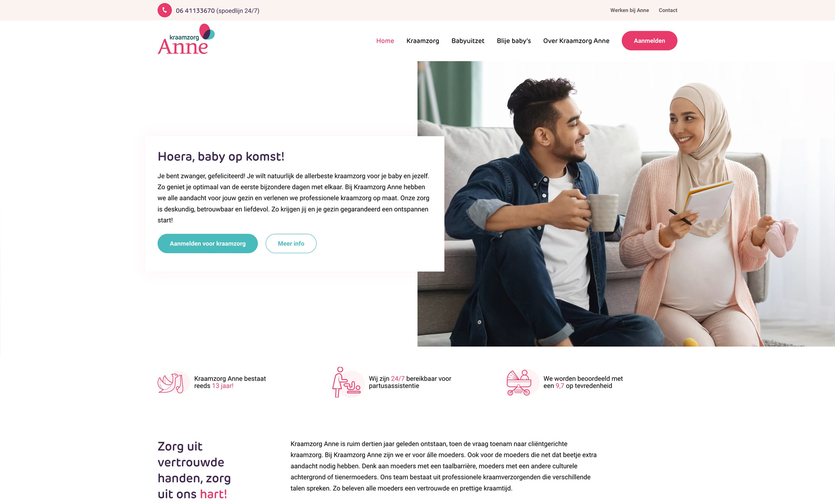Select Over Kraamzorg Anne in navigation

click(576, 41)
